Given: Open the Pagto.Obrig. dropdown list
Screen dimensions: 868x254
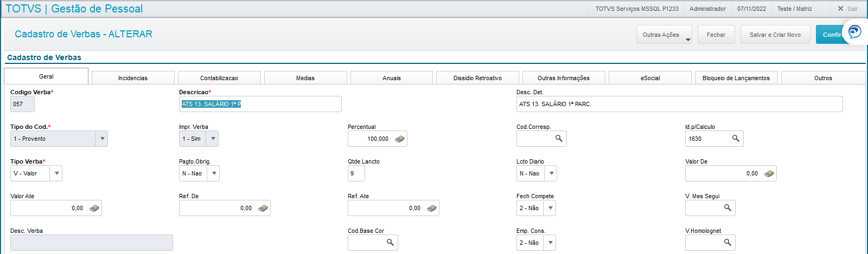Looking at the screenshot, I should [214, 174].
